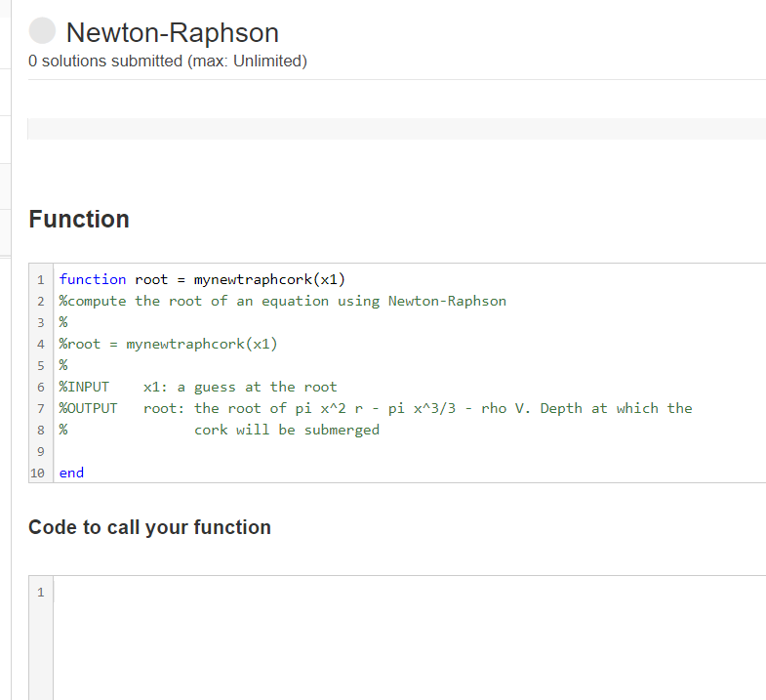Click the Function section heading
Viewport: 766px width, 700px height.
79,219
